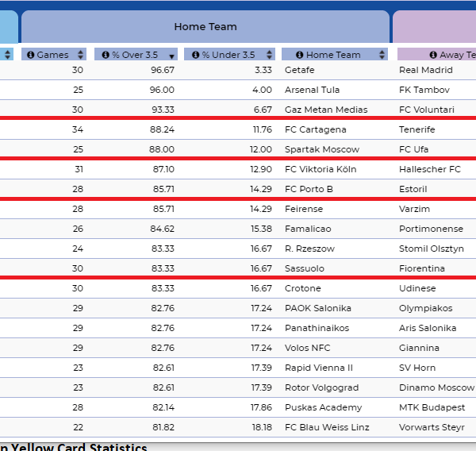The height and width of the screenshot is (451, 476).
Task: Click the FC Voluntari away team
Action: (x=427, y=110)
